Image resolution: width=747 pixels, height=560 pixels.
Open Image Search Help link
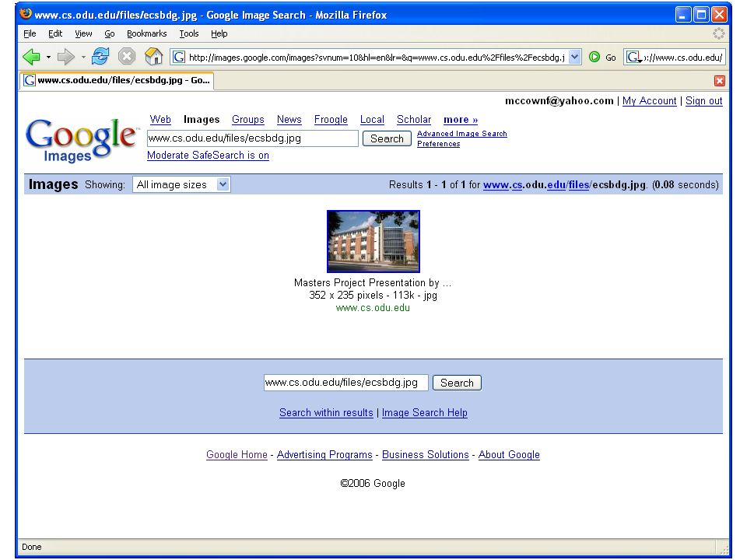(425, 413)
